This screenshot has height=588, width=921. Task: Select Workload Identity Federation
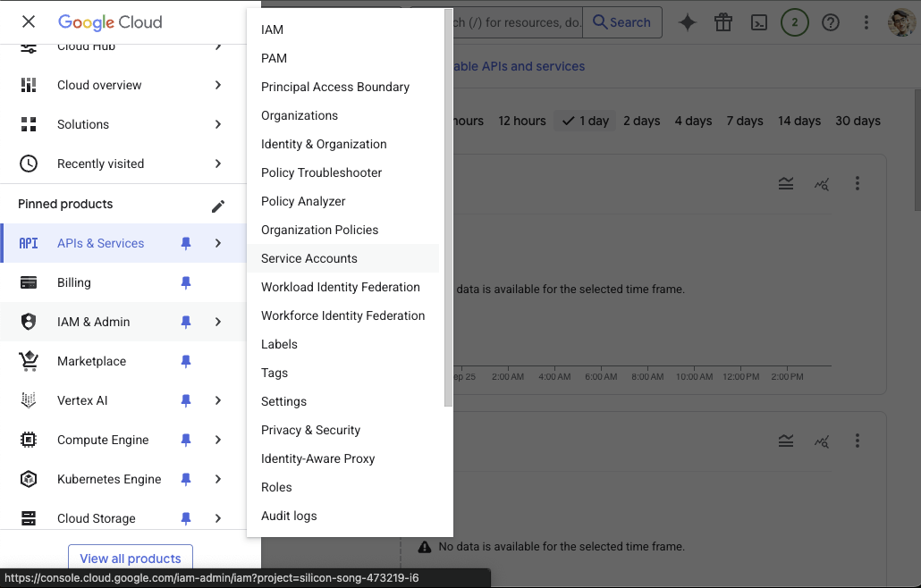coord(341,287)
